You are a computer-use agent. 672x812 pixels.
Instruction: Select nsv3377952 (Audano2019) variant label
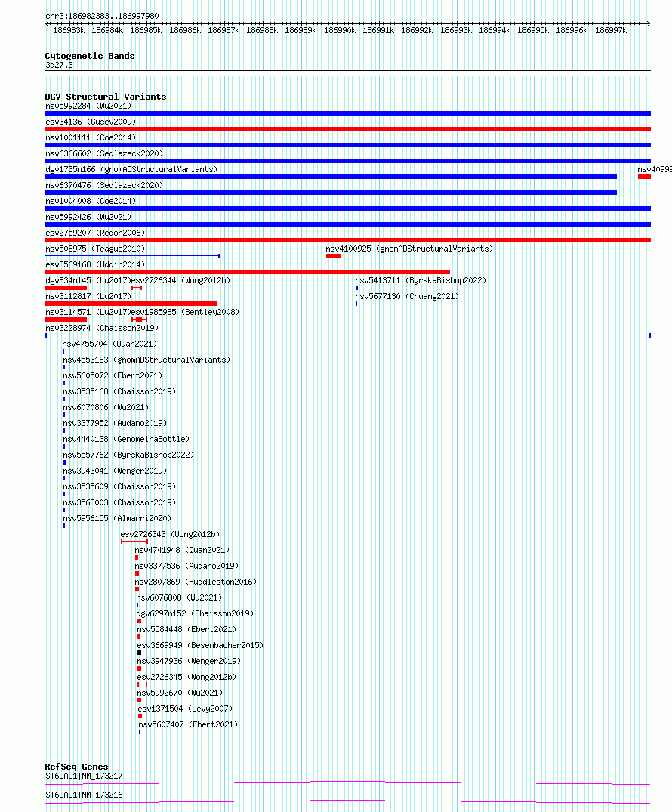coord(115,423)
